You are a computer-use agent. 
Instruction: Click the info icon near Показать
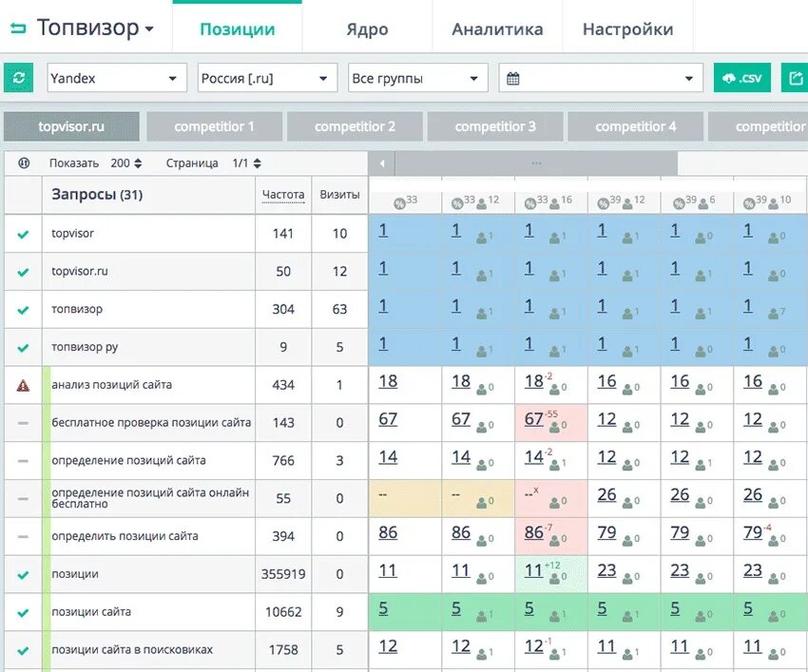click(x=22, y=163)
